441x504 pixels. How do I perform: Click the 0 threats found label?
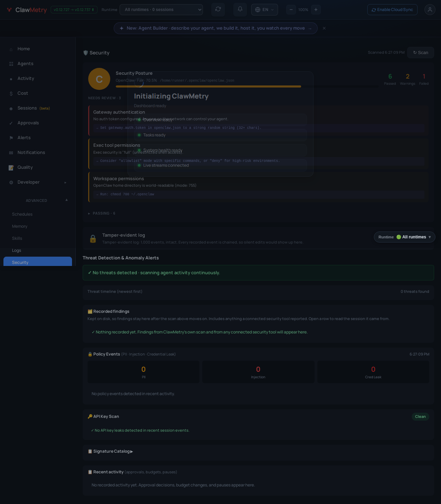415,291
